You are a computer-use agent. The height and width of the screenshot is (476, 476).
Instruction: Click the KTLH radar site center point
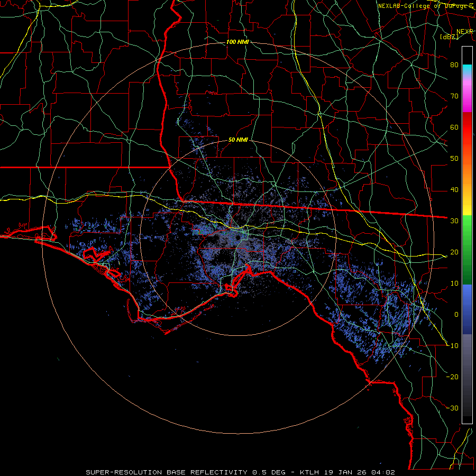238,237
